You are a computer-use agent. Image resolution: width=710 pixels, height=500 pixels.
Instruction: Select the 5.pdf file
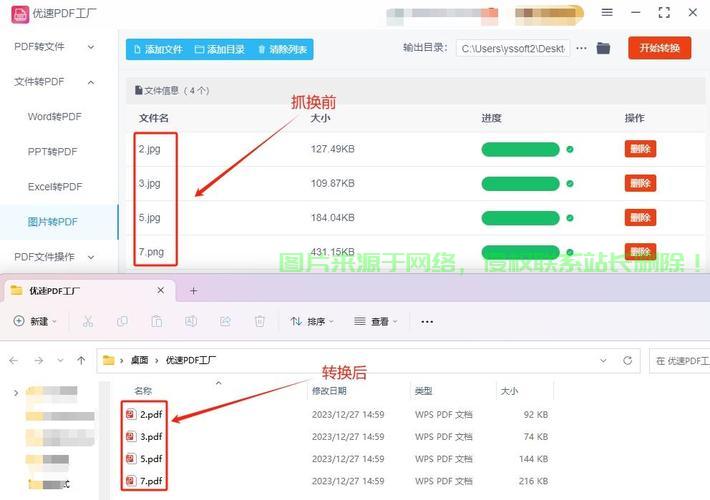coord(145,458)
